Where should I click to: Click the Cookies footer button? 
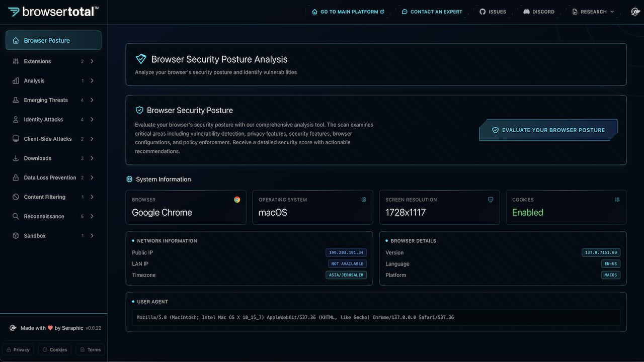(55, 349)
